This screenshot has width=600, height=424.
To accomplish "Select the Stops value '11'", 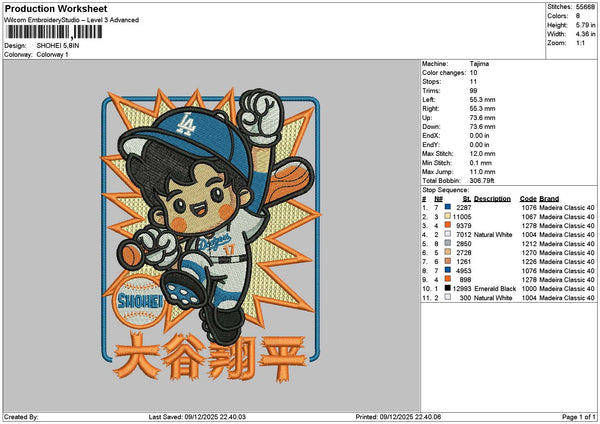I will [x=473, y=82].
